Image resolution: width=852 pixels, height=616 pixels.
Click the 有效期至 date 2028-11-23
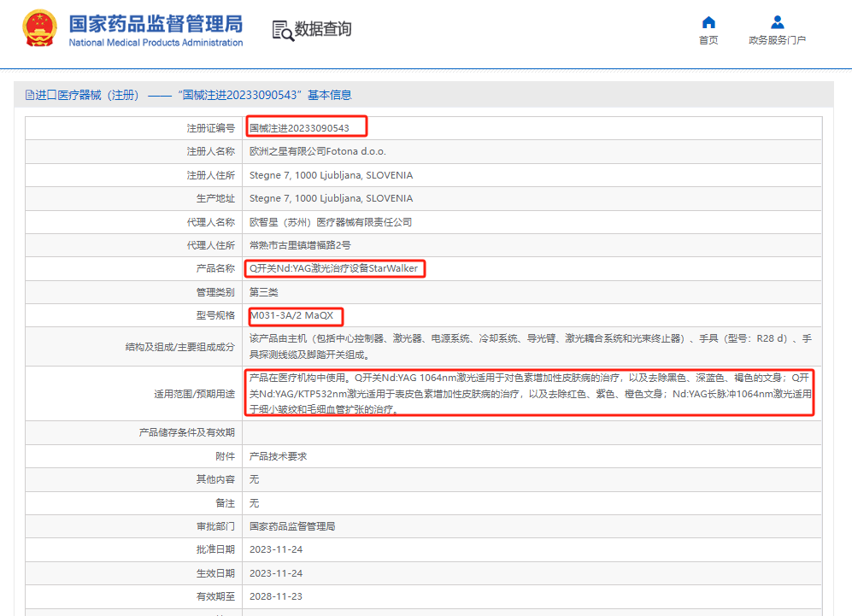coord(275,595)
